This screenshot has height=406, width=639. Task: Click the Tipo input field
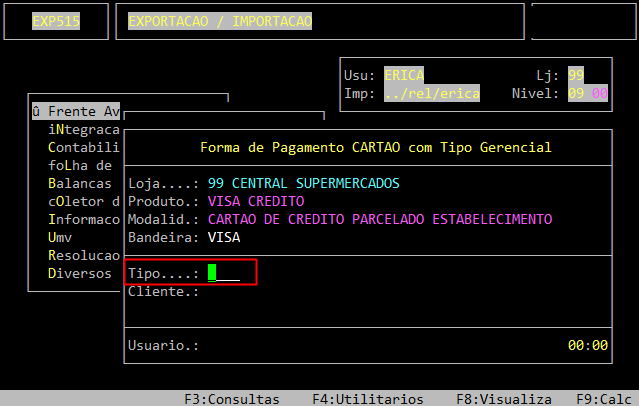click(224, 273)
